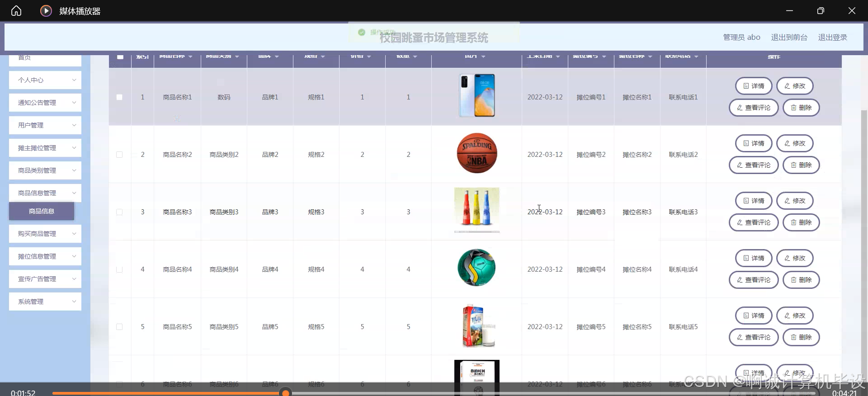Viewport: 868px width, 396px height.
Task: Click the 商品类别3 cell
Action: (x=224, y=212)
